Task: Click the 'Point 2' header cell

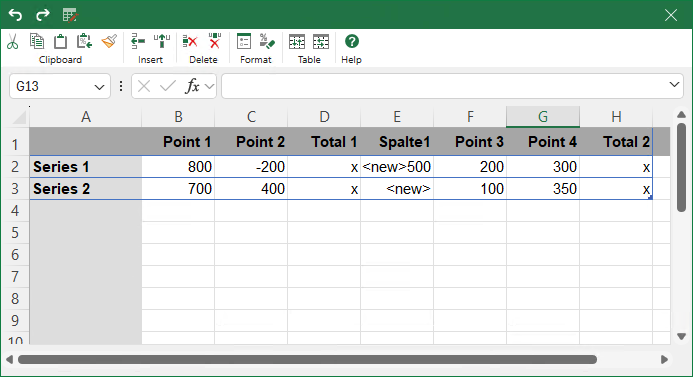Action: 251,142
